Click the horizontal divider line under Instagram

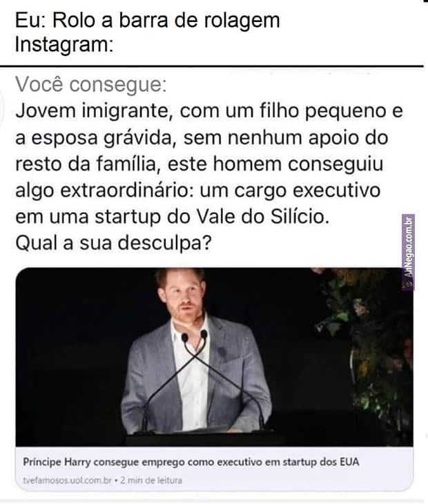tap(212, 66)
